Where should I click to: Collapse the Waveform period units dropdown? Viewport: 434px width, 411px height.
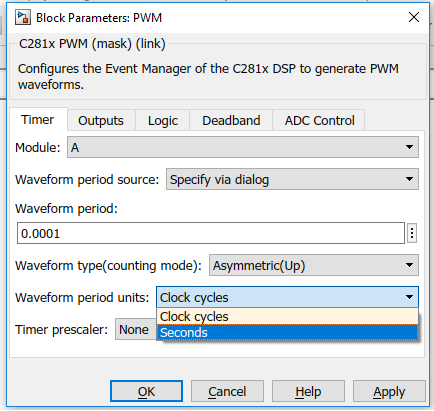287,297
